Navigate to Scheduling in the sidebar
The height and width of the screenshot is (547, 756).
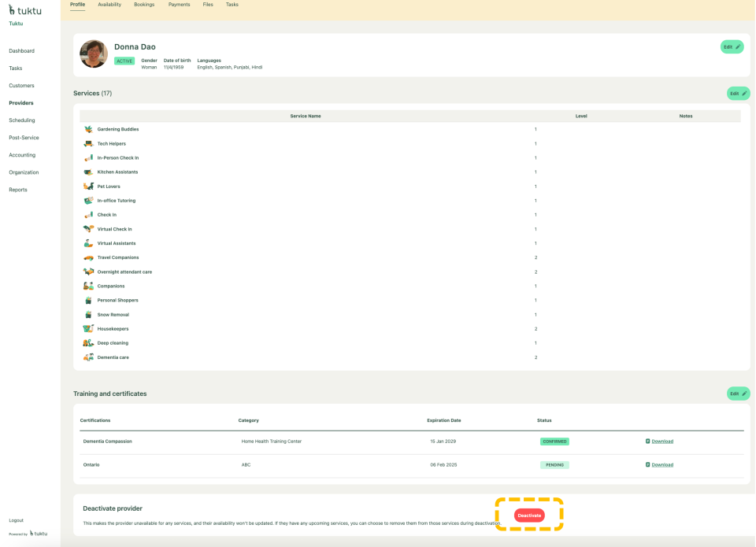point(22,120)
